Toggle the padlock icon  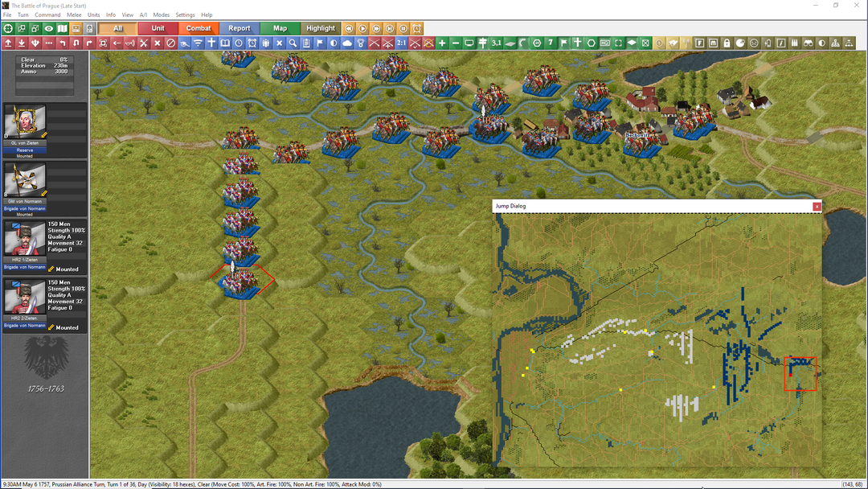coord(727,43)
